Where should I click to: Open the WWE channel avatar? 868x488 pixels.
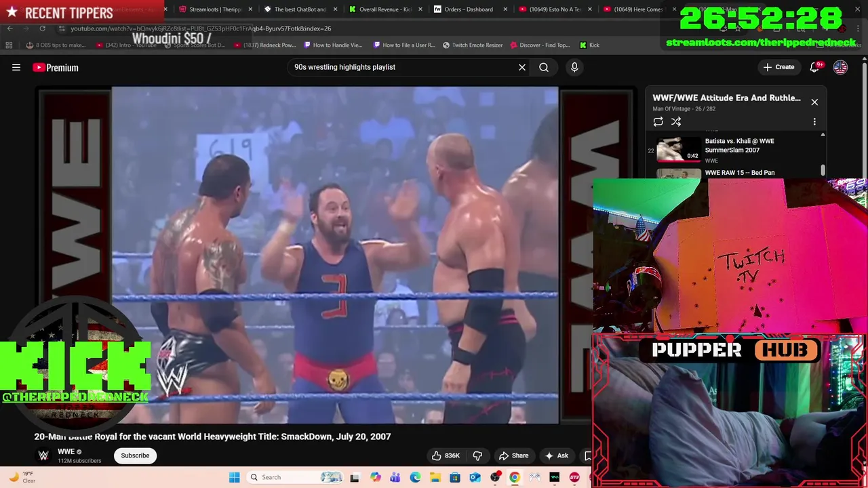point(43,455)
